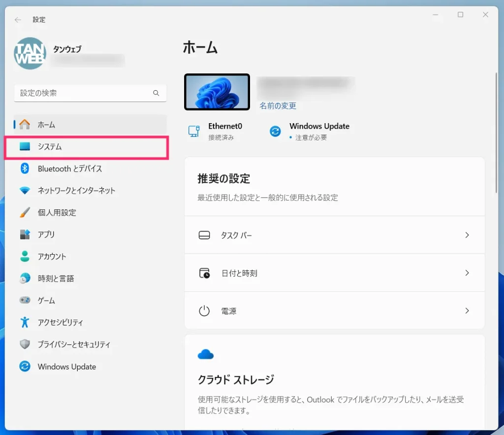Expand the 電源 row chevron
Screen dimensions: 504x435
pyautogui.click(x=467, y=311)
